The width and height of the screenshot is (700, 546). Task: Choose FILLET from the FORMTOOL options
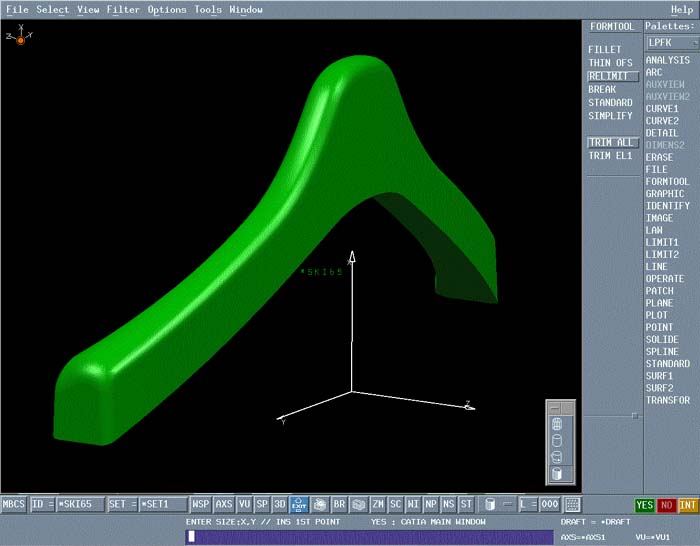[605, 50]
